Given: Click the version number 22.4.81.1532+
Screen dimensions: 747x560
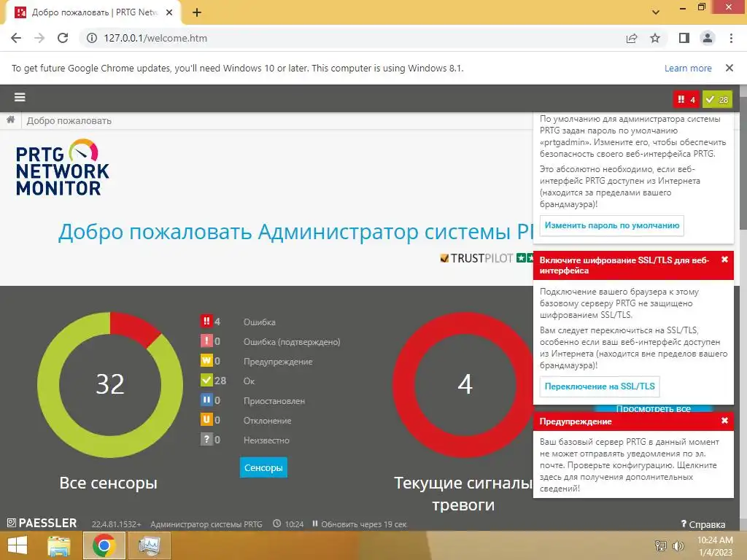Looking at the screenshot, I should coord(116,524).
